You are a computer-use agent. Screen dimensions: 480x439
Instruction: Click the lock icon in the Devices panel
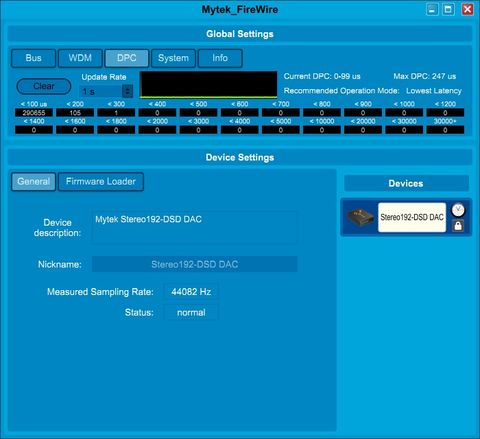click(458, 226)
